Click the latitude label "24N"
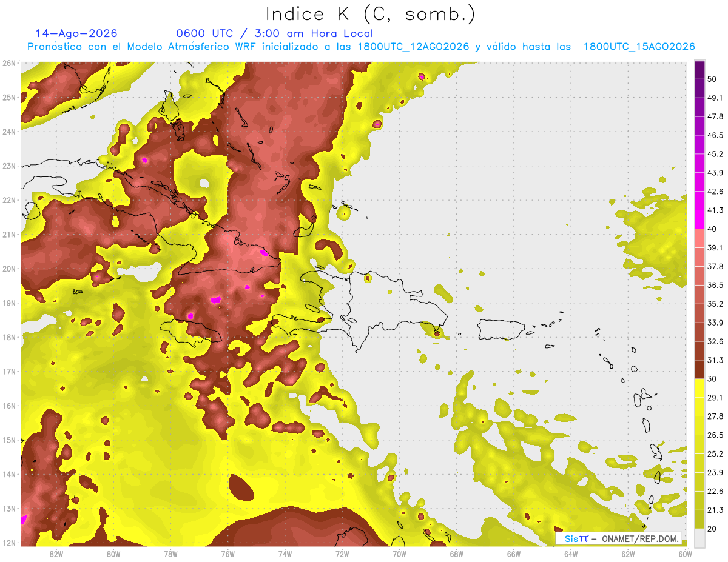Image resolution: width=728 pixels, height=562 pixels. click(8, 132)
